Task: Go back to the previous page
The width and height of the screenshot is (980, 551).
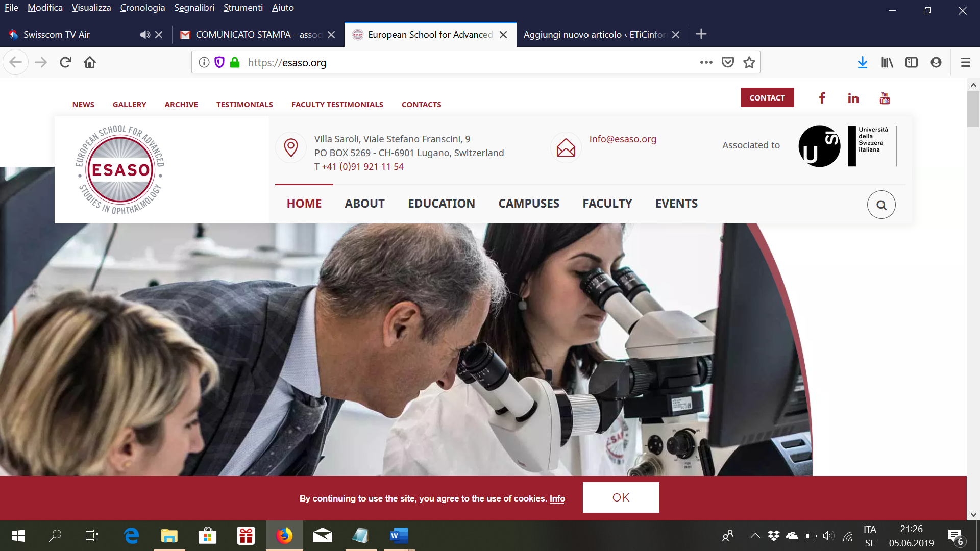Action: [15, 62]
